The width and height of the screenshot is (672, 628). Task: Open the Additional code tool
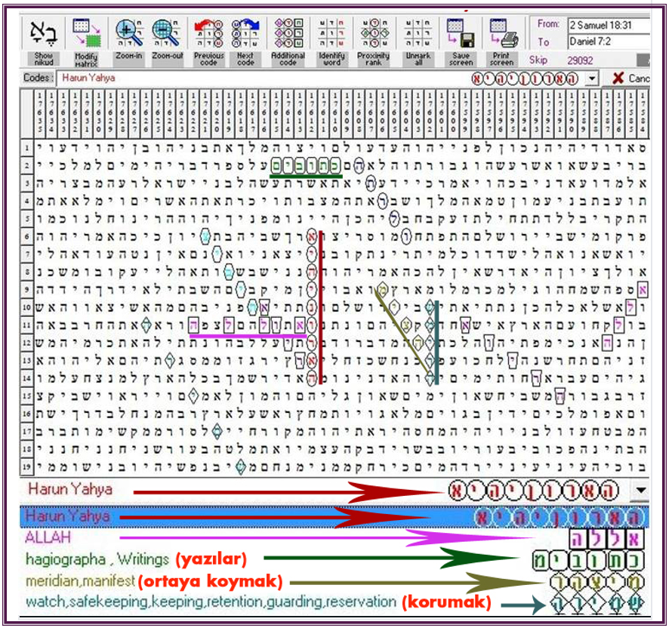288,33
